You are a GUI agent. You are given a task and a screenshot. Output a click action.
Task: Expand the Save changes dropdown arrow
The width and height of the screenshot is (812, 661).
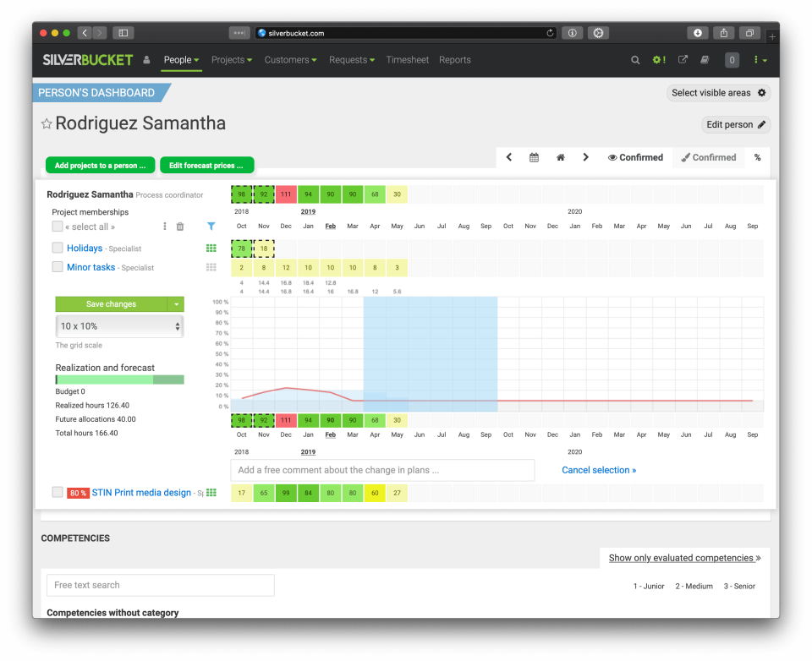[x=176, y=304]
